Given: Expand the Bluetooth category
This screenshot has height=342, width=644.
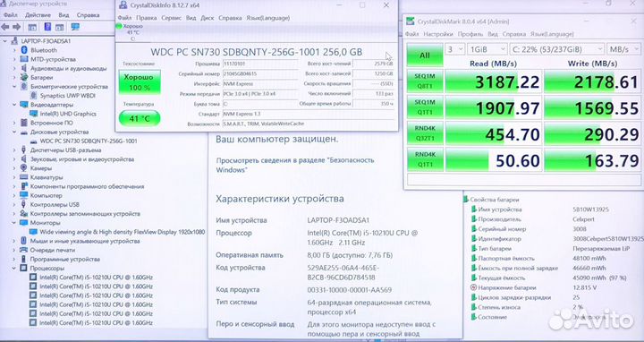Looking at the screenshot, I should 14,50.
